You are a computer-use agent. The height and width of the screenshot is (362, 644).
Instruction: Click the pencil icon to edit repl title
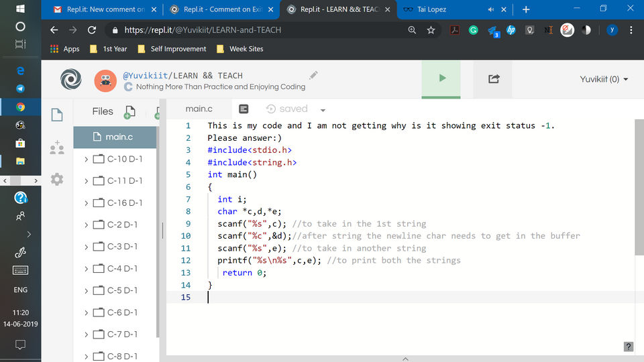[x=313, y=75]
